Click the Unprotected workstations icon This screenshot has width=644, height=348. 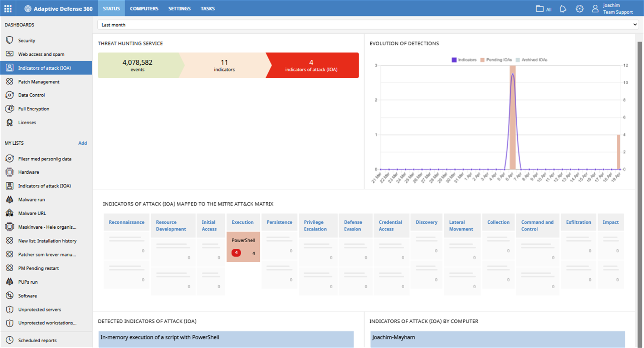tap(10, 323)
